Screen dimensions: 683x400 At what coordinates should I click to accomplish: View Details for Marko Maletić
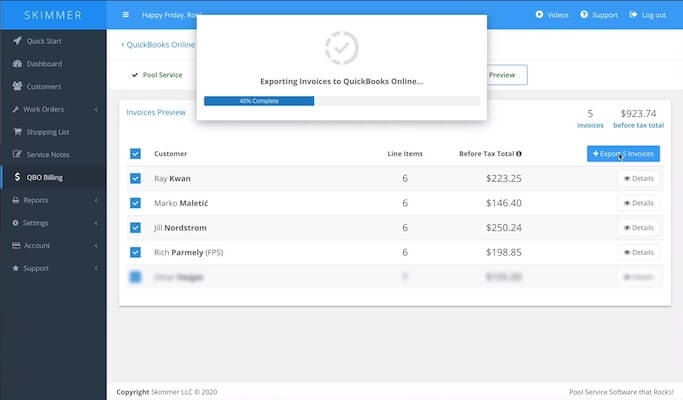[639, 203]
